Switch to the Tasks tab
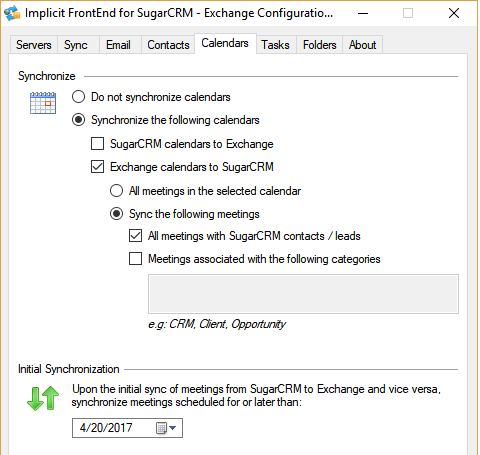Screen dimensions: 480x455 275,45
